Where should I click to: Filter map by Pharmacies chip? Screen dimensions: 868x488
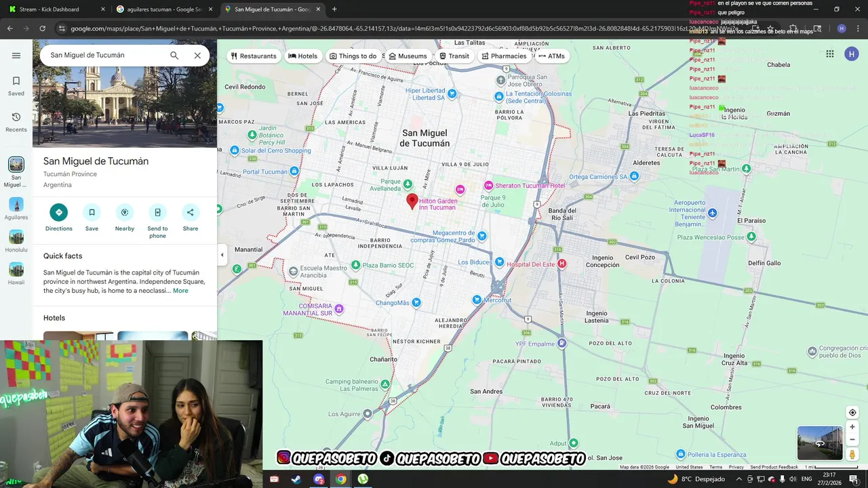pos(504,56)
